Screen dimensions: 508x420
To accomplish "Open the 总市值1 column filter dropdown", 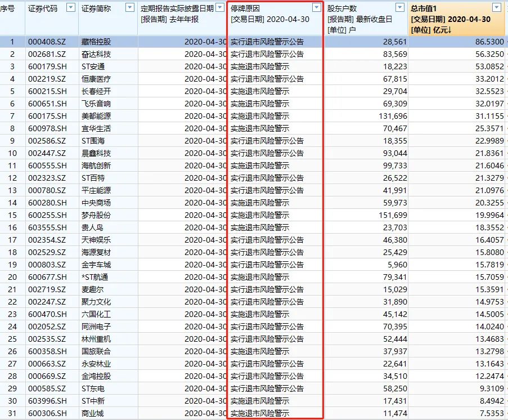I will coord(496,7).
